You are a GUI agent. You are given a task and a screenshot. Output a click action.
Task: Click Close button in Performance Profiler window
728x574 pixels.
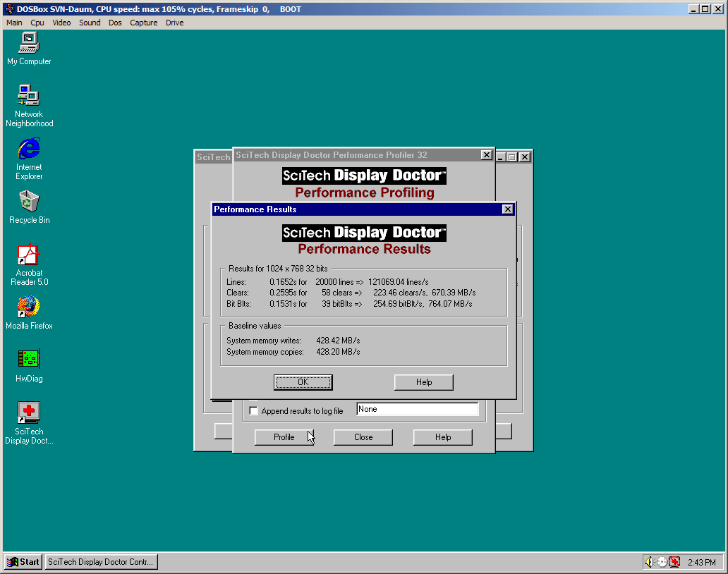coord(363,437)
